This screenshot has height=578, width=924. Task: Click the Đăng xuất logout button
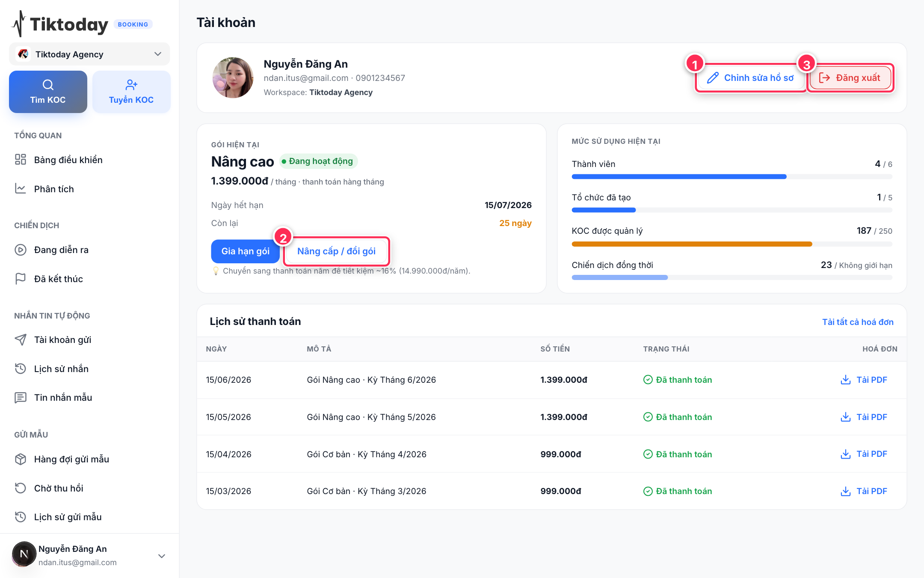tap(850, 77)
